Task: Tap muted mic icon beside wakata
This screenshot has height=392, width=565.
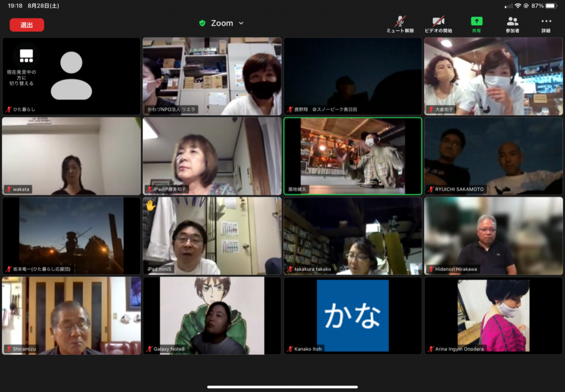Action: coord(8,189)
